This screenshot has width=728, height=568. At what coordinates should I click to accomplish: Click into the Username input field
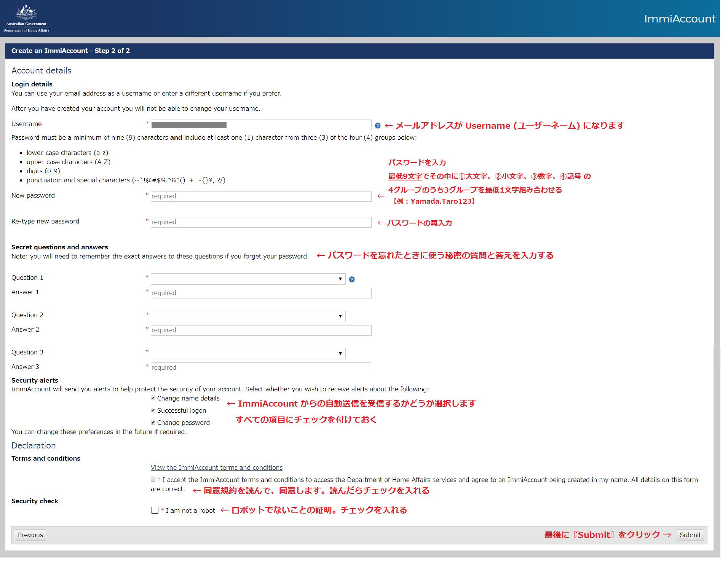click(x=261, y=125)
